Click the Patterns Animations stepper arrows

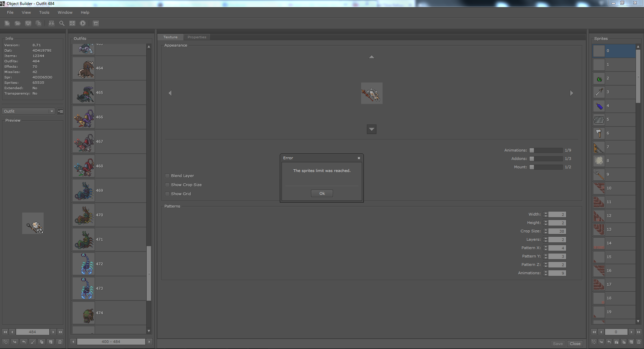[546, 273]
